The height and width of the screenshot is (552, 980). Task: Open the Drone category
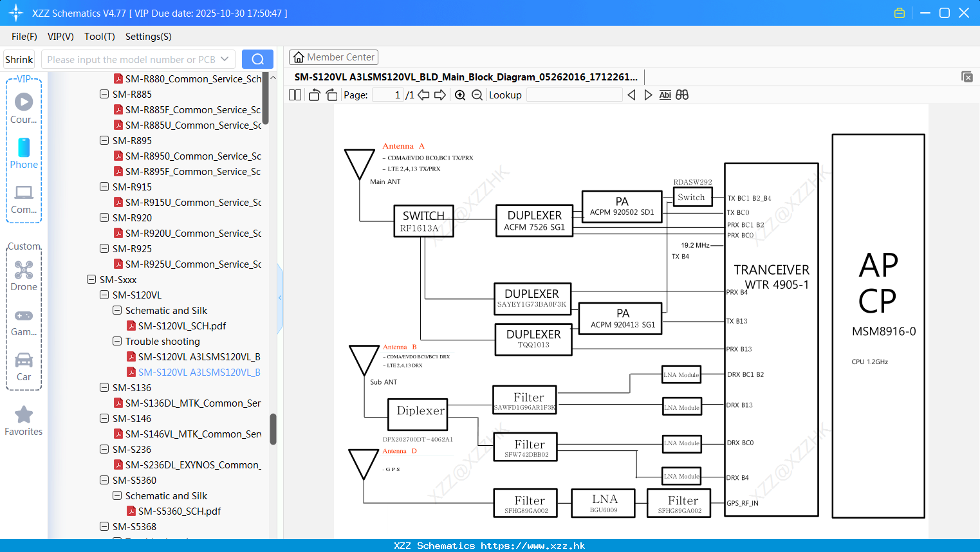[24, 276]
